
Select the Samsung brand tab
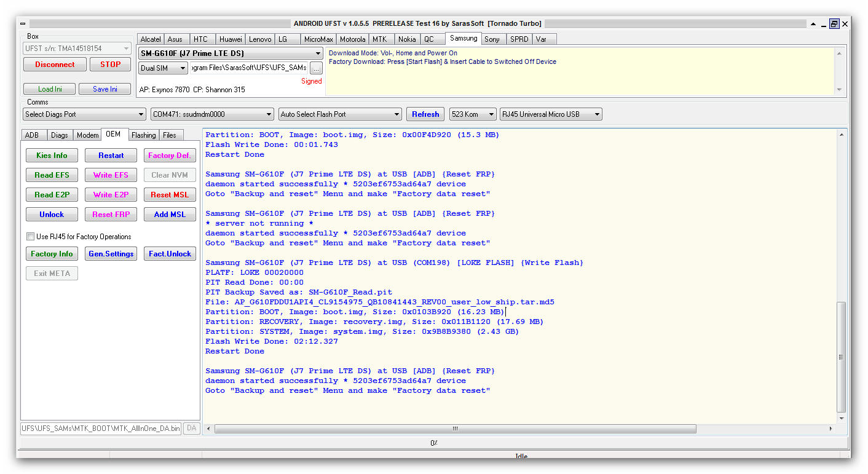coord(464,38)
